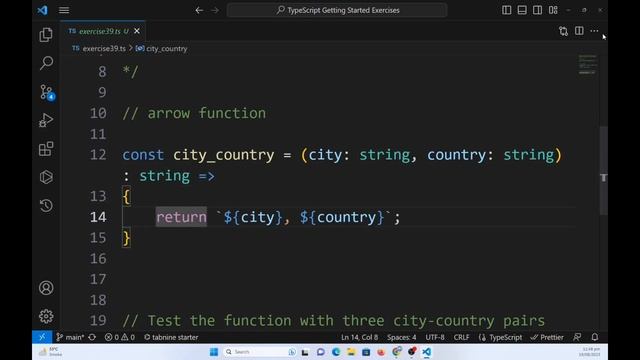
Task: Open the weather widget on the taskbar
Action: (x=51, y=352)
